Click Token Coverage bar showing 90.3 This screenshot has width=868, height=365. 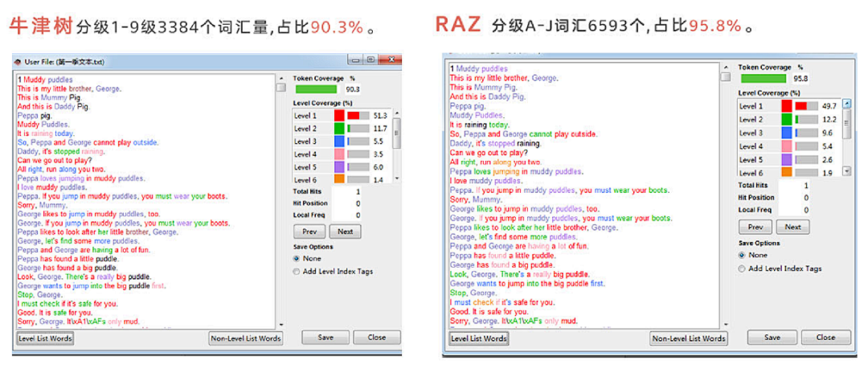316,89
